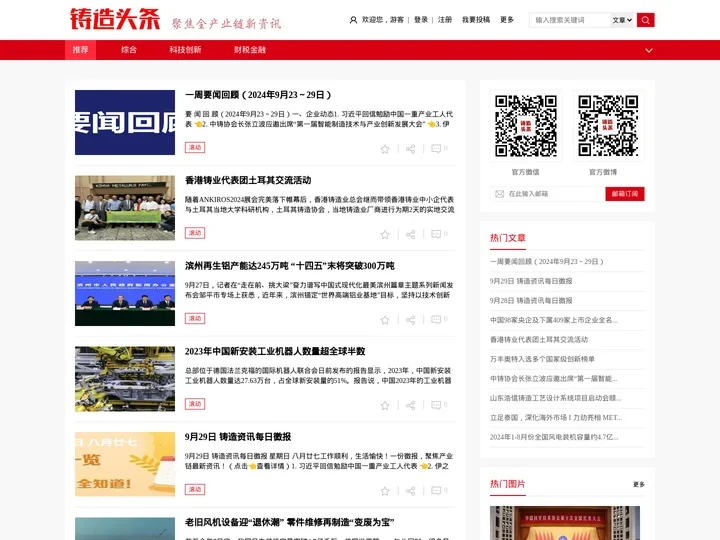Click the 铸造头条 site logo
720x540 pixels.
pos(115,19)
